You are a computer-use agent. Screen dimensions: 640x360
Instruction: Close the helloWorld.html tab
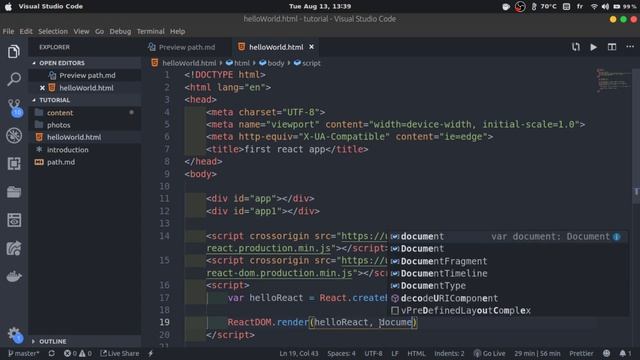311,47
